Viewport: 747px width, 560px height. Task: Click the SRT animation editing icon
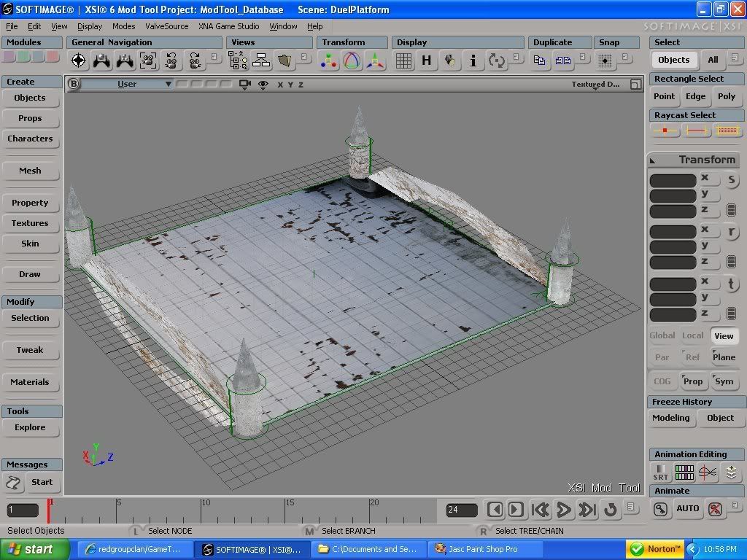click(661, 472)
